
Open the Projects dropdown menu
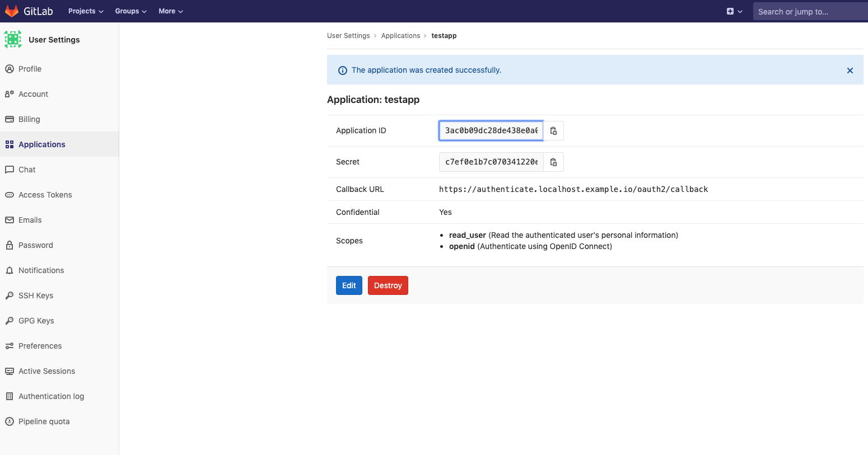[86, 11]
